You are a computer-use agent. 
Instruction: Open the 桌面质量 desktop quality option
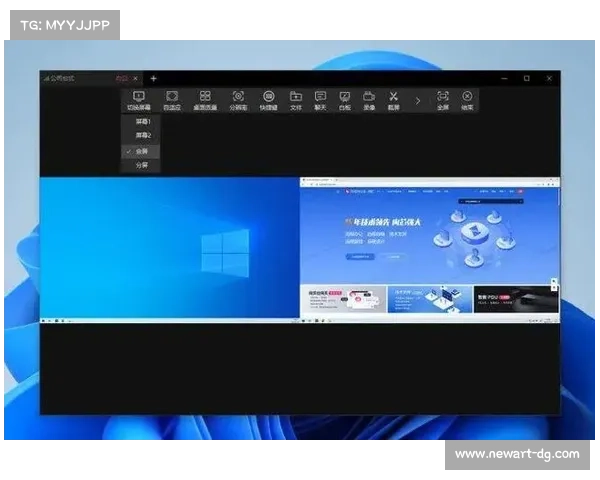pyautogui.click(x=205, y=101)
